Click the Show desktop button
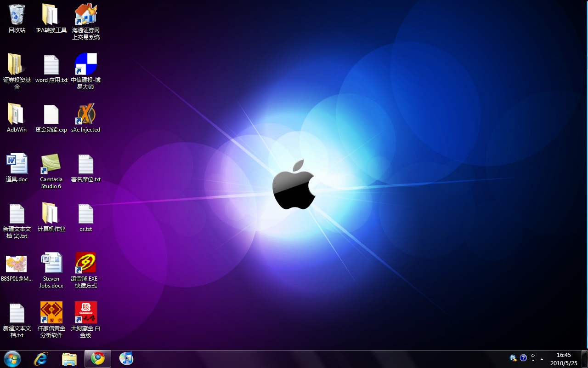 click(x=584, y=359)
